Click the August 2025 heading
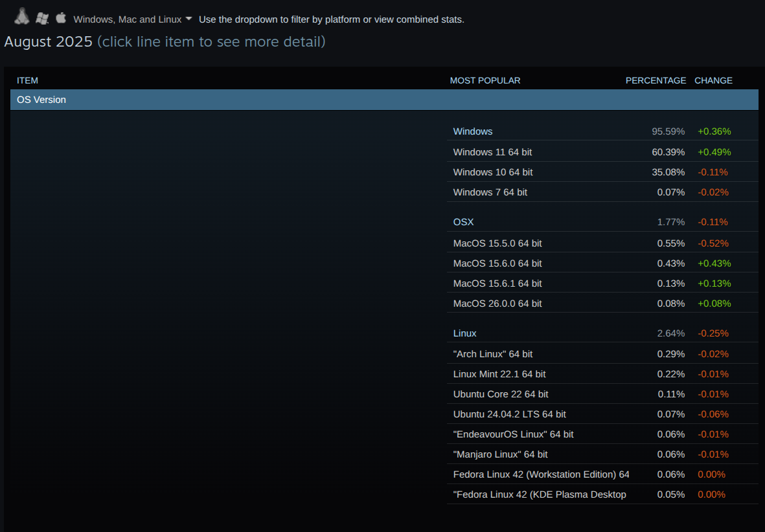 [49, 41]
